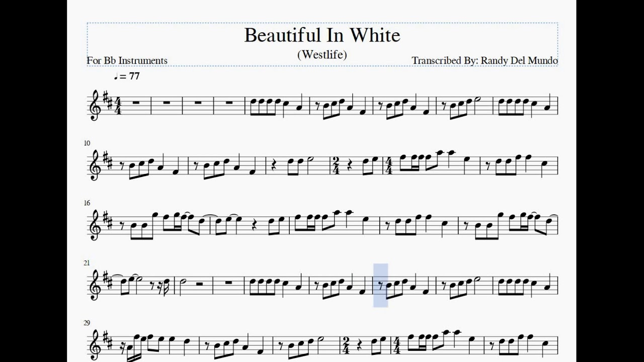The image size is (644, 362).
Task: Click measure number 16 label
Action: pos(87,203)
